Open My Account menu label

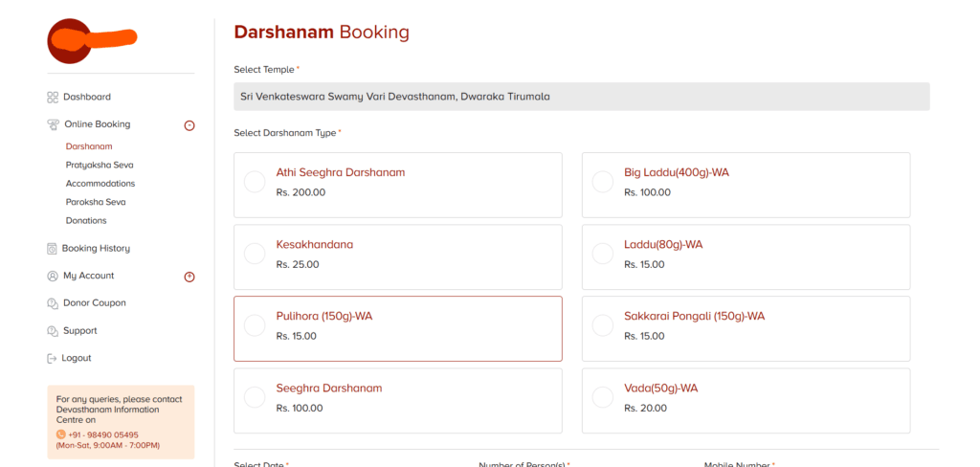[89, 276]
